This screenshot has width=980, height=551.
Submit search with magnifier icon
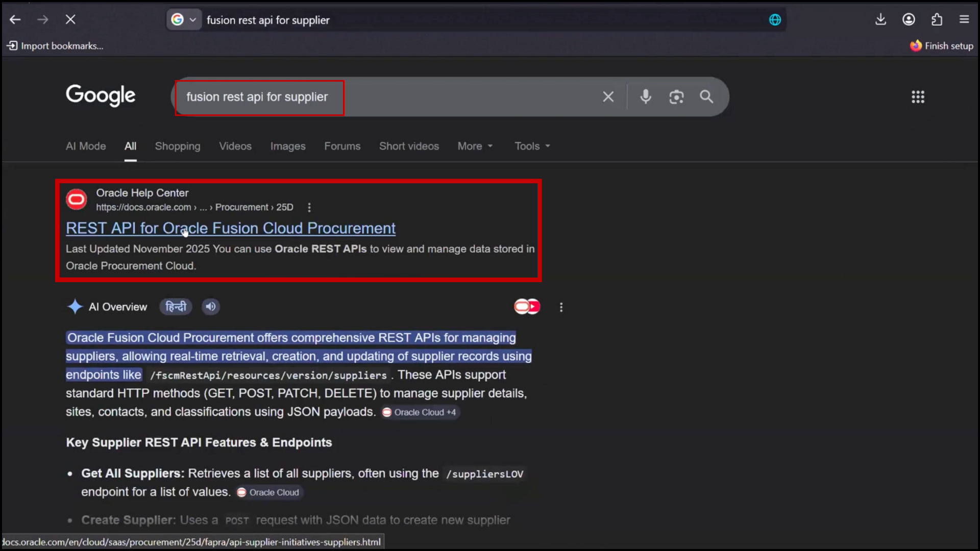tap(706, 96)
